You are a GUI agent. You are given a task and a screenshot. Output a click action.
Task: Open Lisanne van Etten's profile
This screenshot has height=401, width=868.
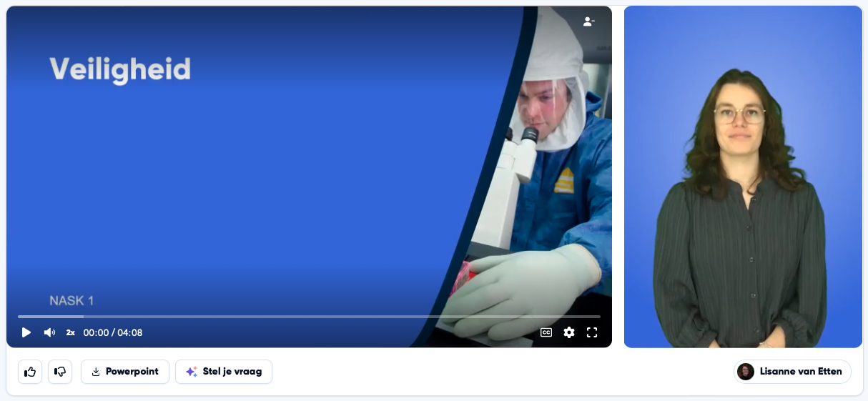click(x=792, y=372)
